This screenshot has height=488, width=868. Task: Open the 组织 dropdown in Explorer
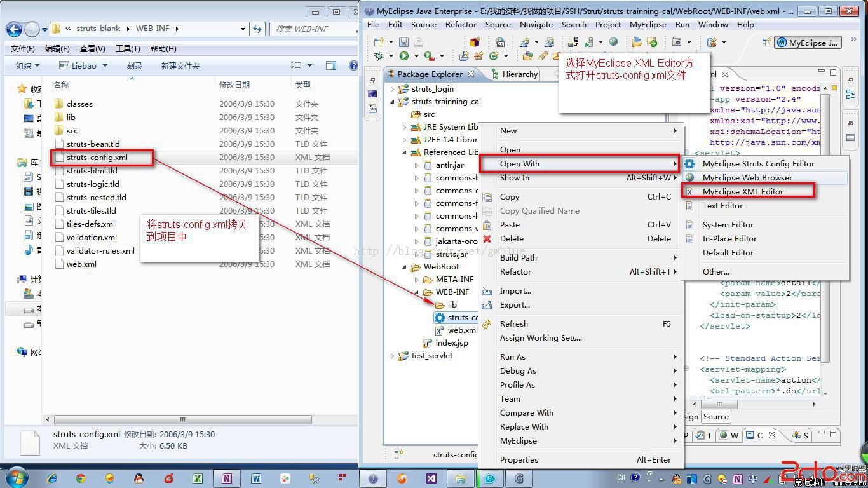click(x=27, y=65)
